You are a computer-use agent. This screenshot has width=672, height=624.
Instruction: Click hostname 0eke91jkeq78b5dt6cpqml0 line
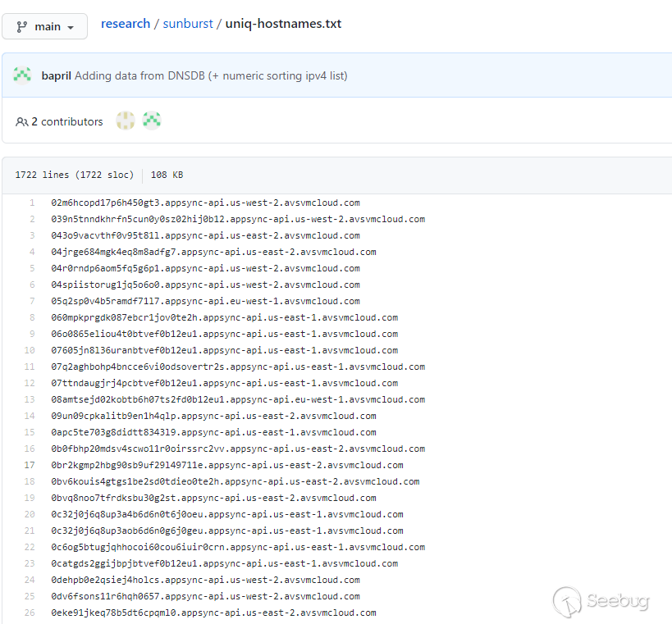213,613
